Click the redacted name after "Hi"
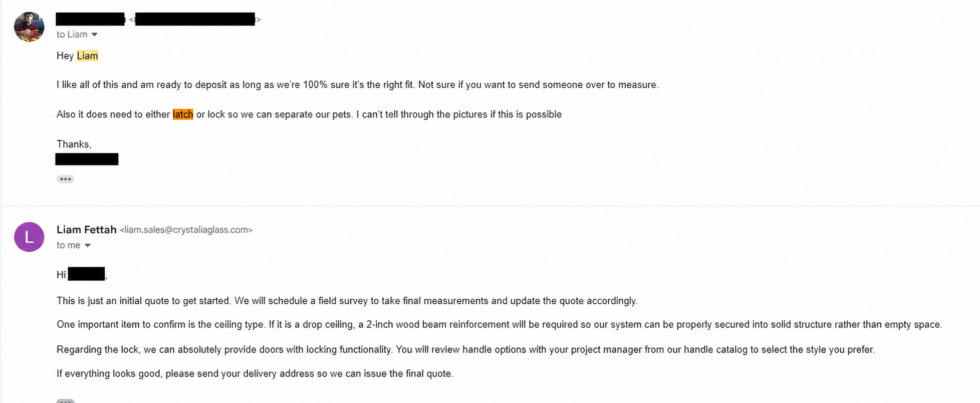The width and height of the screenshot is (980, 403). point(86,274)
